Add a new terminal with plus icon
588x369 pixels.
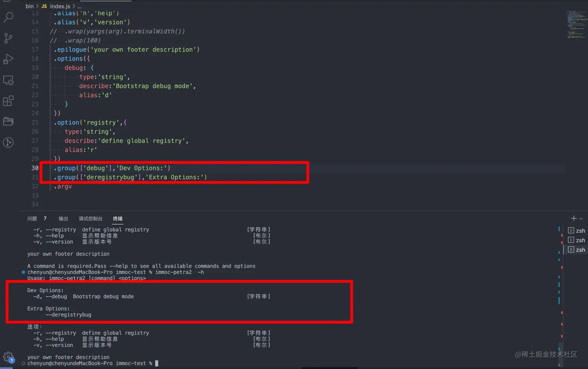click(574, 219)
